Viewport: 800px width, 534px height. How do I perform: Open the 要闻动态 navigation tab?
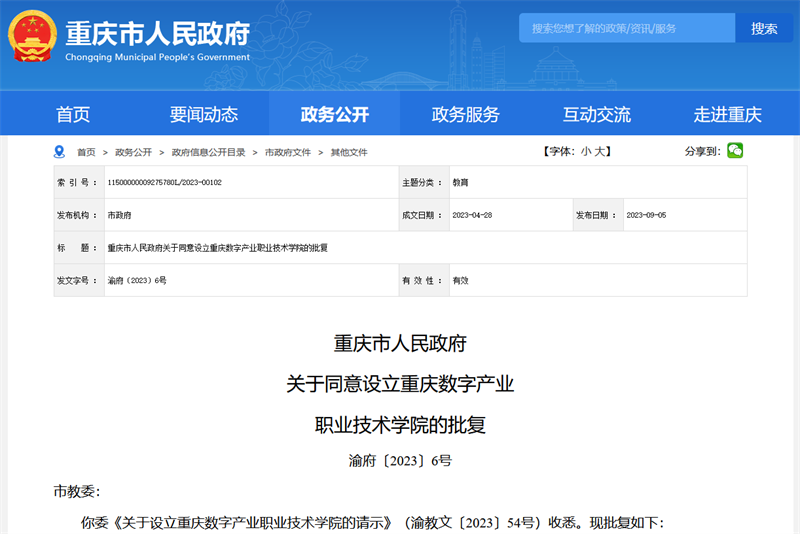[x=204, y=114]
